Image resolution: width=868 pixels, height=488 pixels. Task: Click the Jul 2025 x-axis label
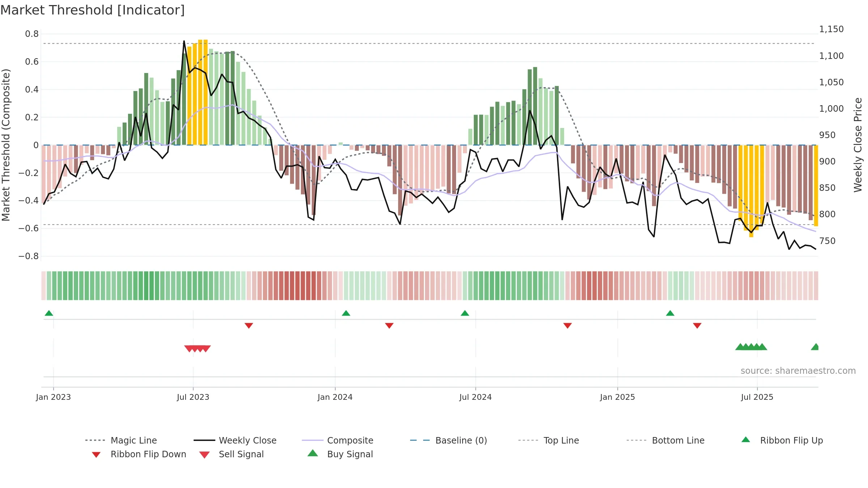[757, 397]
